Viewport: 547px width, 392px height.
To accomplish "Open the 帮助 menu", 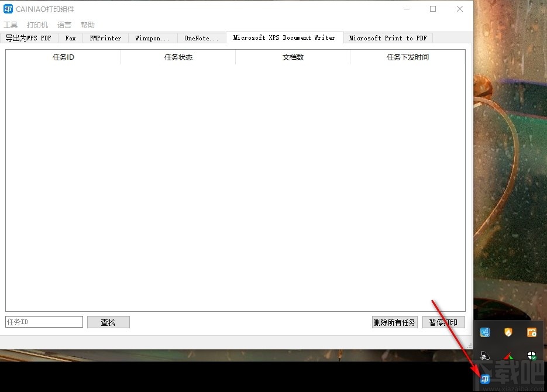I will [88, 25].
